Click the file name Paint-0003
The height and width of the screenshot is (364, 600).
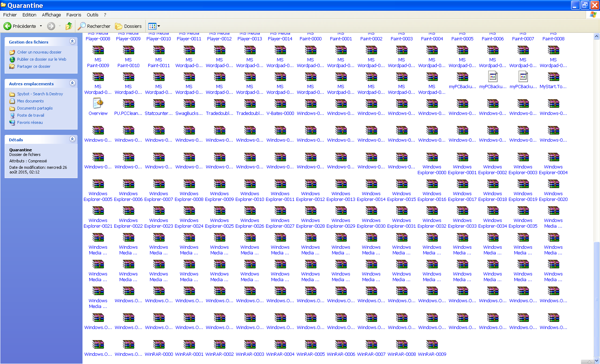[x=401, y=39]
